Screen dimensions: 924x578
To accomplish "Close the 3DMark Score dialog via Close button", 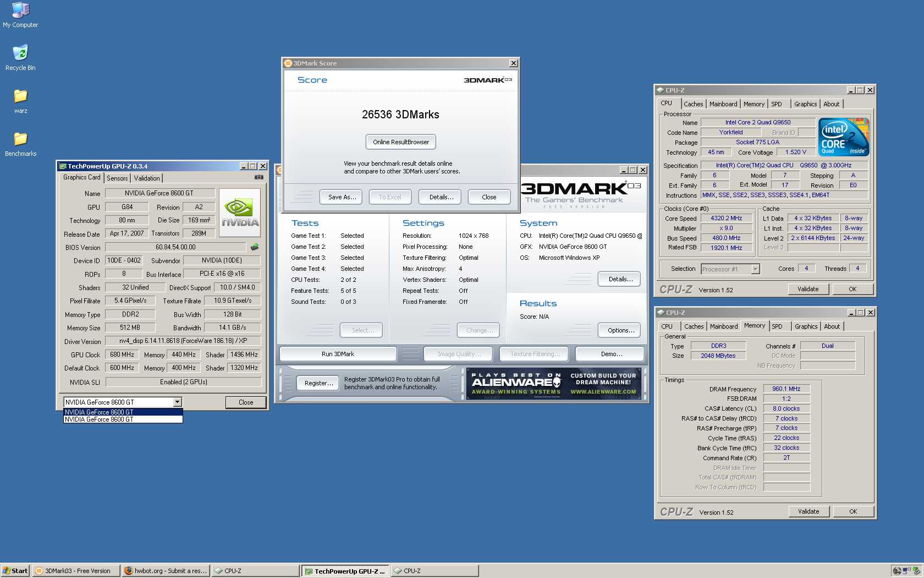I will 489,197.
